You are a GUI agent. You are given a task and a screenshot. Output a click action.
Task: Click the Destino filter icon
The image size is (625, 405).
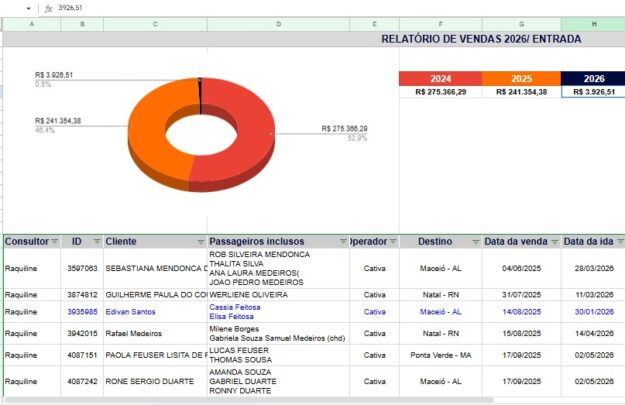coord(473,242)
